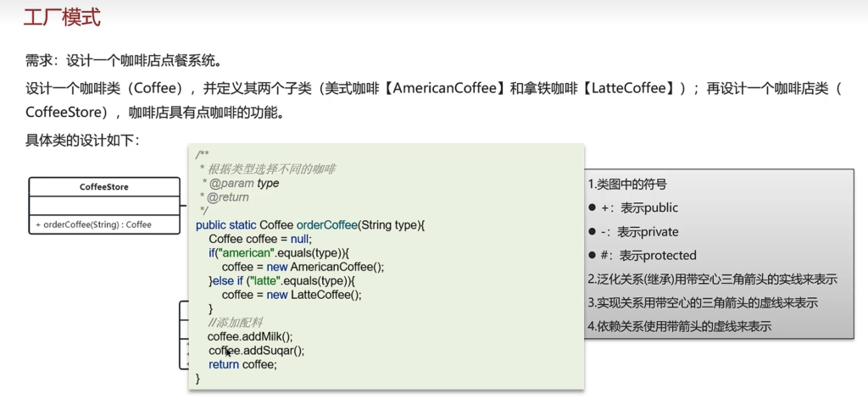Click the 工厂模式 slide title

pyautogui.click(x=62, y=17)
